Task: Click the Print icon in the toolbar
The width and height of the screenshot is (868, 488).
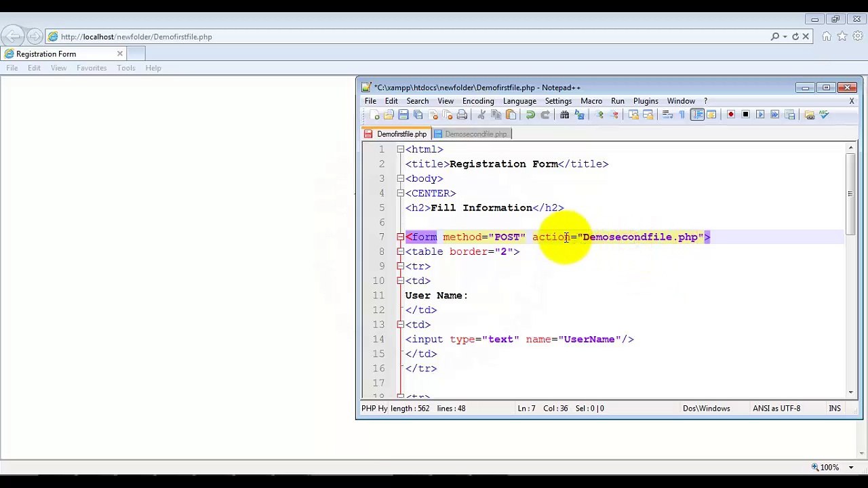Action: pos(462,115)
